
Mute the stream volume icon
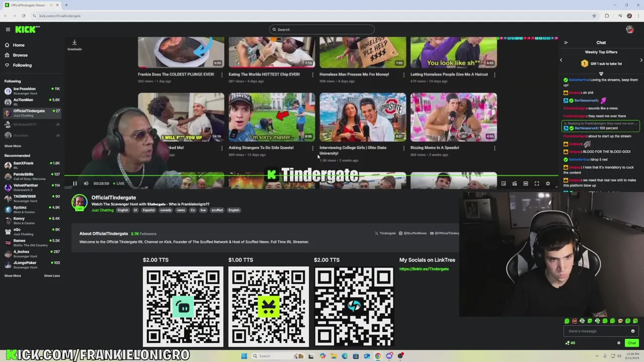(x=86, y=184)
